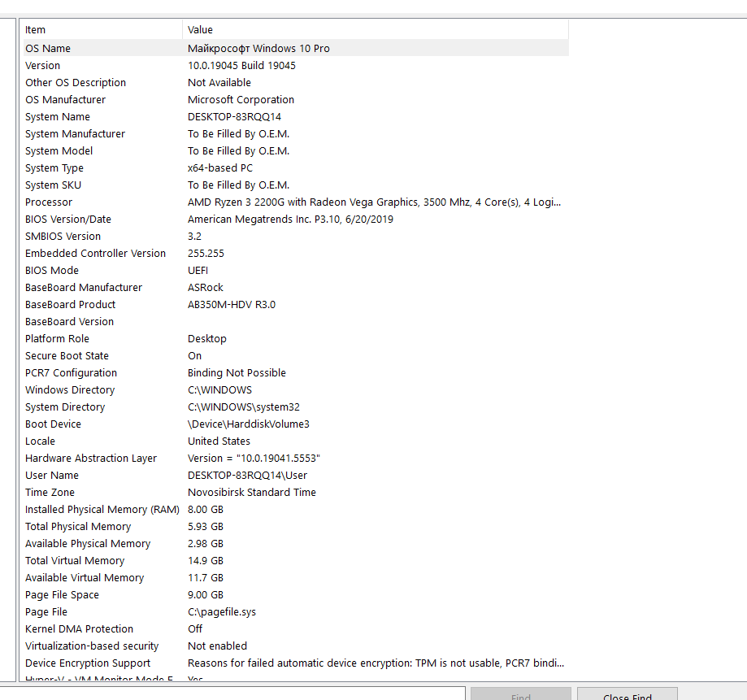Select the PCR7 Configuration row
Viewport: 747px width, 700px height.
pos(296,373)
